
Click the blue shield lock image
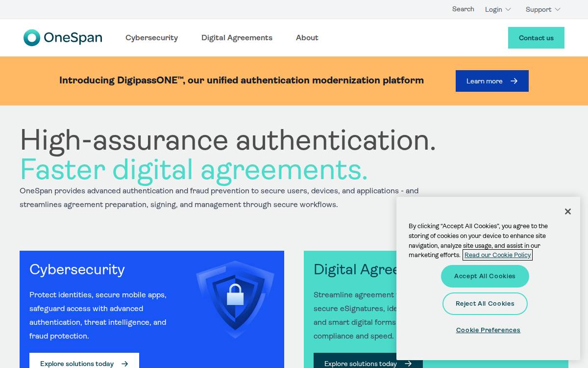click(235, 299)
